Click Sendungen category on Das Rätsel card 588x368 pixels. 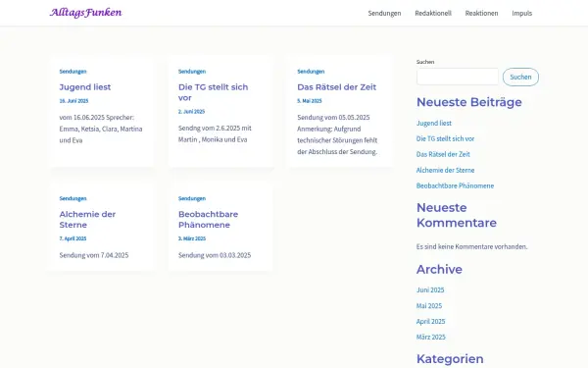311,72
